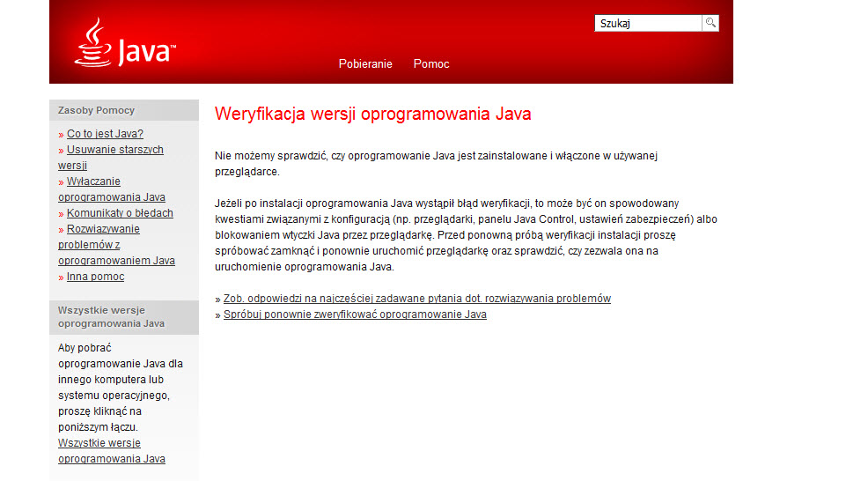Open the Pobieranie menu item
The image size is (868, 481).
coord(365,63)
